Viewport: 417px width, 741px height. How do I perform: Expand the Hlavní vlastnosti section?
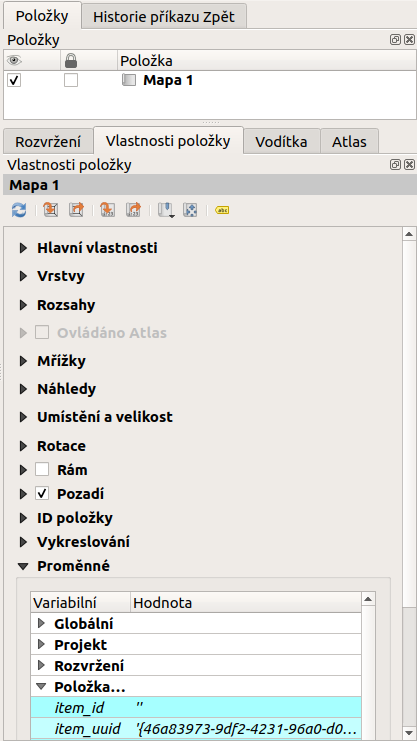coord(23,248)
